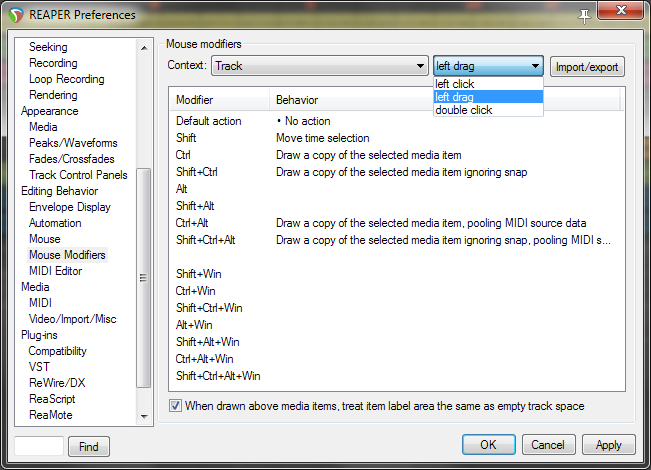Click the Behavior column header

(x=444, y=100)
